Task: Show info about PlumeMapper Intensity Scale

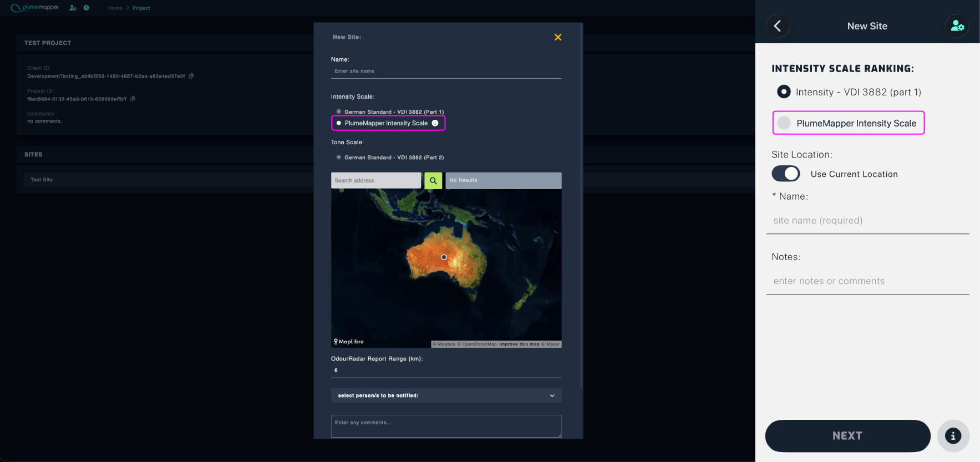Action: tap(435, 123)
